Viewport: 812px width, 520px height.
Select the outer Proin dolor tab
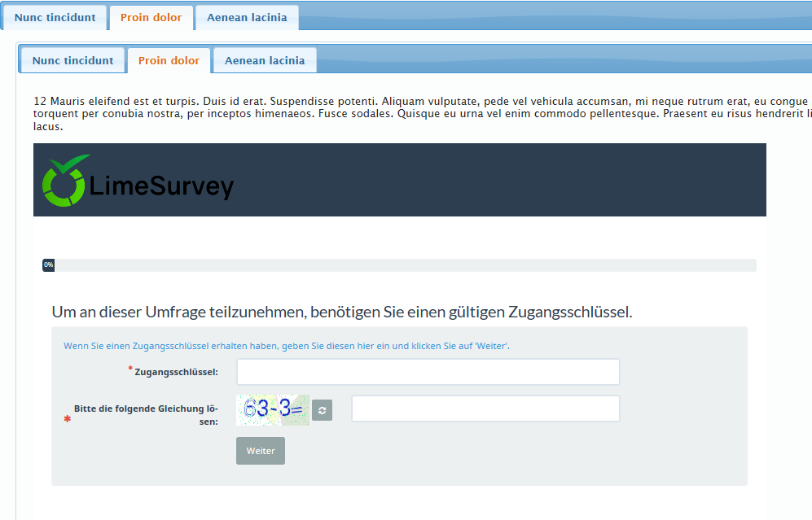click(x=151, y=17)
